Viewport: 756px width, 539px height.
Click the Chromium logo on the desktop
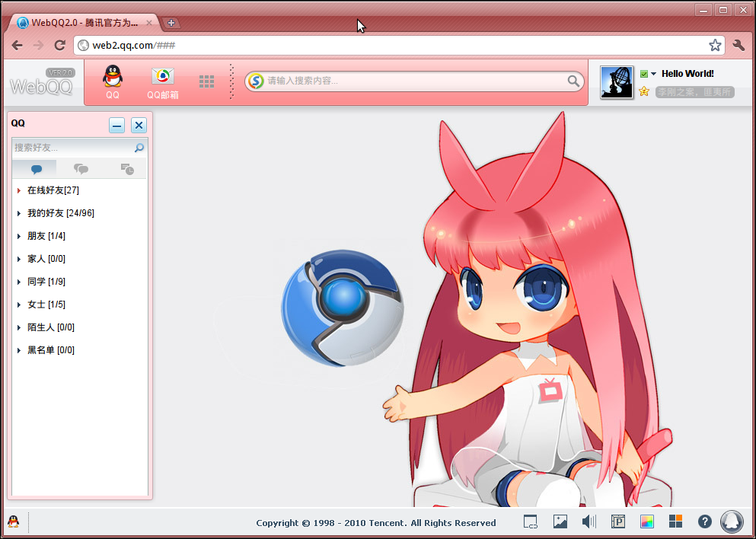click(343, 308)
